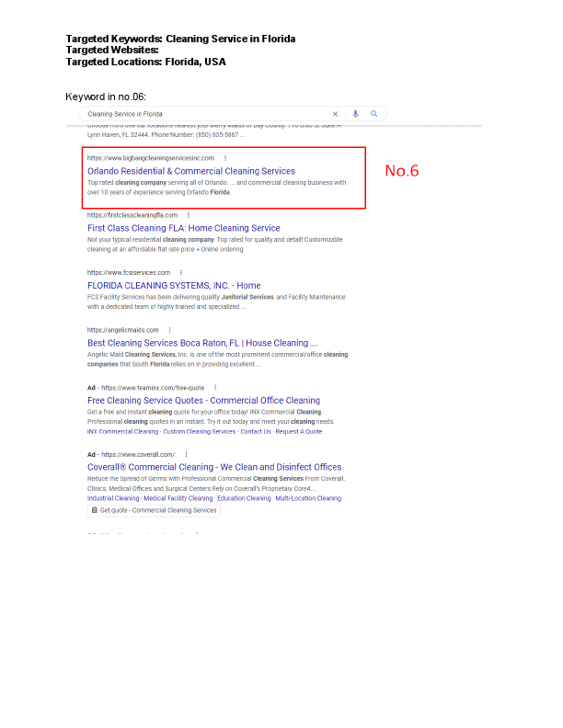Open Free Cleaning Service Quotes ad link

203,401
